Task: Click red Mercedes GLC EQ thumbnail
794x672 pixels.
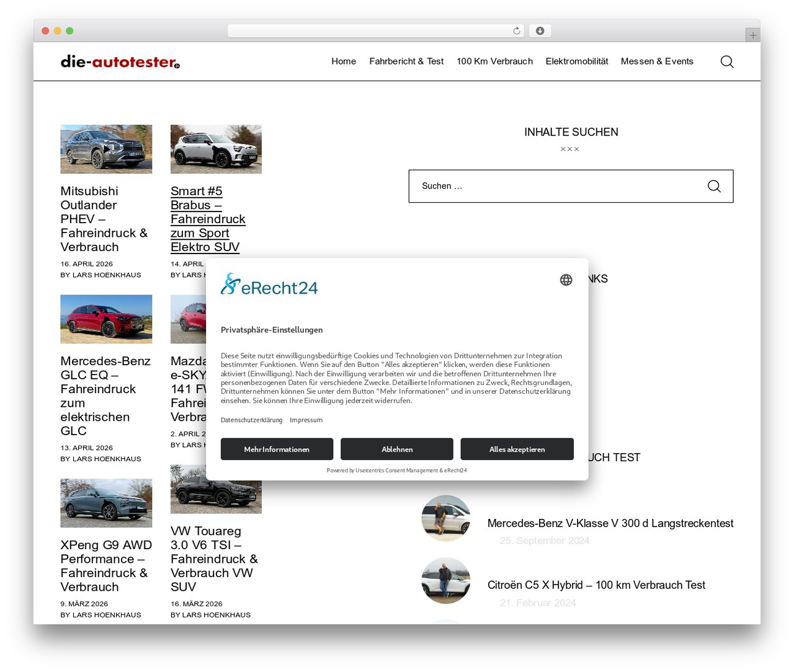Action: (x=106, y=319)
